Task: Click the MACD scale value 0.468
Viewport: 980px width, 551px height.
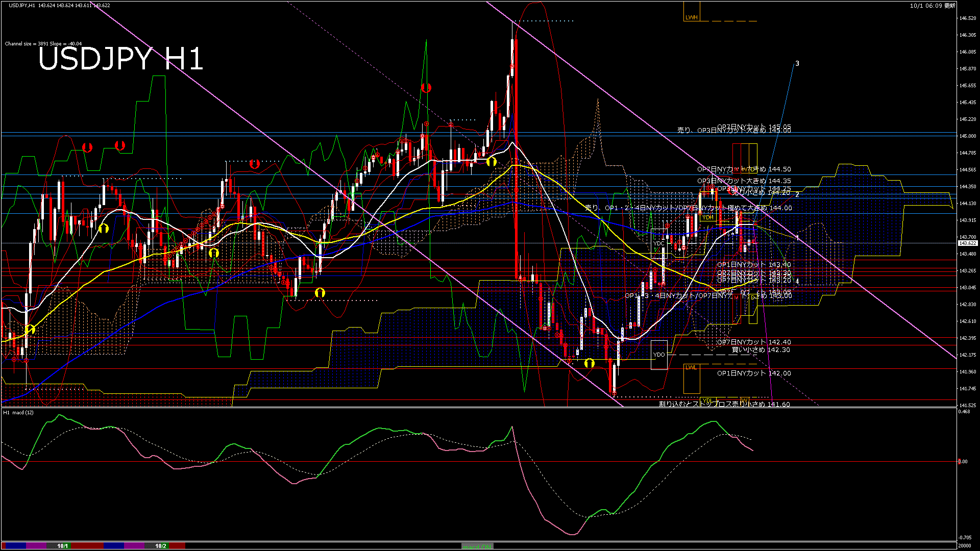Action: (964, 411)
